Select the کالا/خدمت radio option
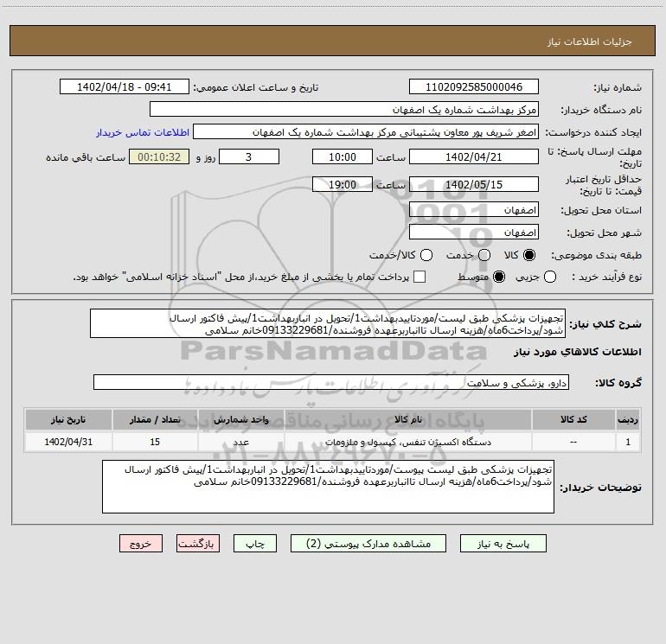 click(x=426, y=255)
